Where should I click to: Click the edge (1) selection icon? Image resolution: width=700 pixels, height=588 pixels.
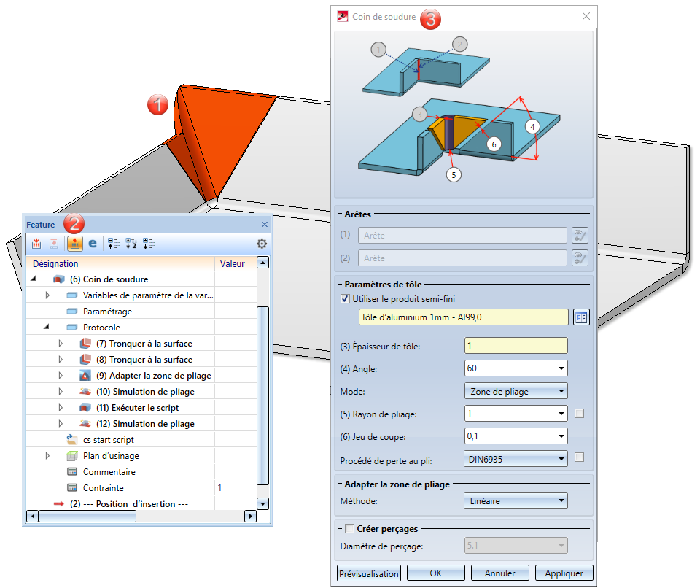click(x=580, y=236)
